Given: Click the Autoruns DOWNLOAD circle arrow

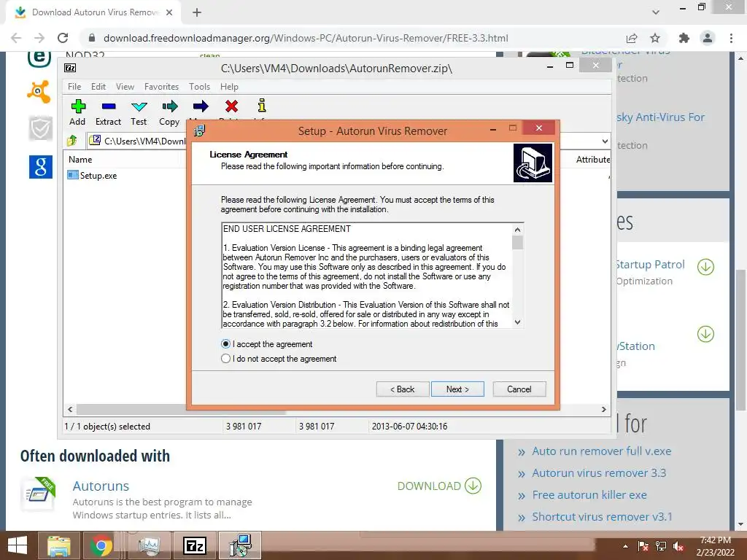Looking at the screenshot, I should [x=473, y=486].
